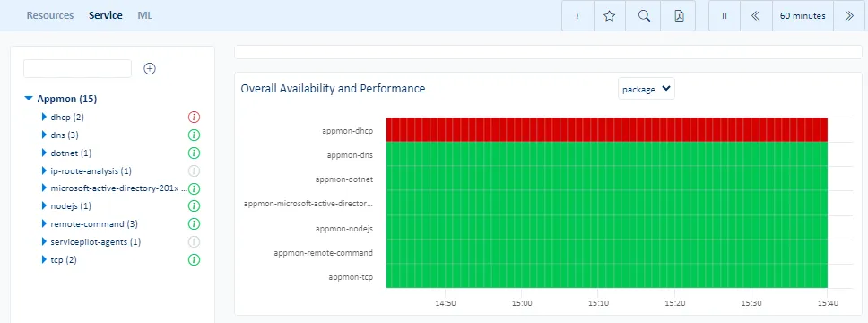Click the appmon-dotnet chart row label
Viewport: 868px width, 323px height.
click(x=343, y=179)
